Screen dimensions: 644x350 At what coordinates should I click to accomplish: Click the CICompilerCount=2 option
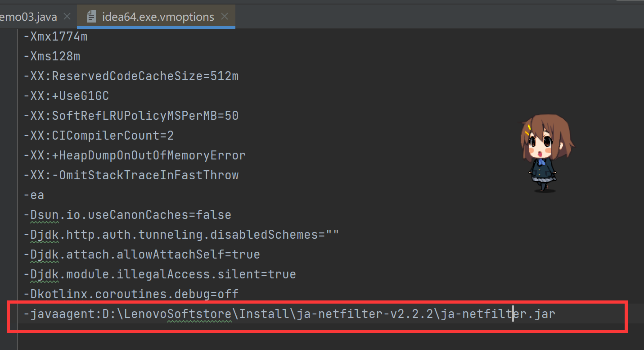[99, 136]
